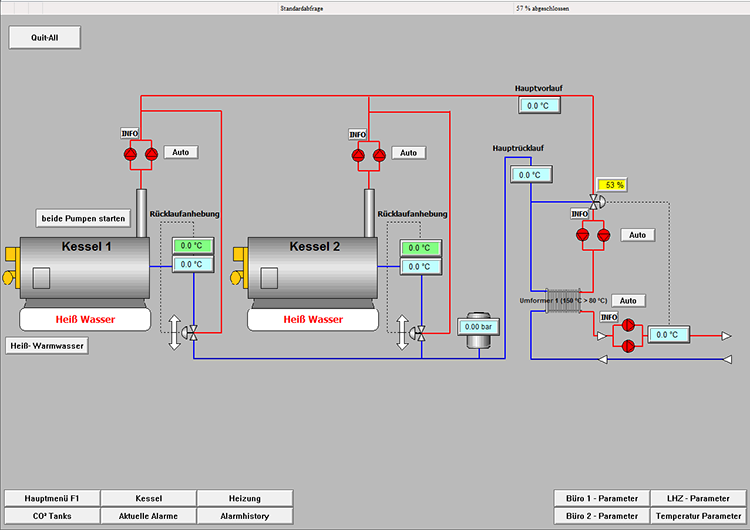Click the left pump icon above Kessel 1
The height and width of the screenshot is (530, 750).
130,154
